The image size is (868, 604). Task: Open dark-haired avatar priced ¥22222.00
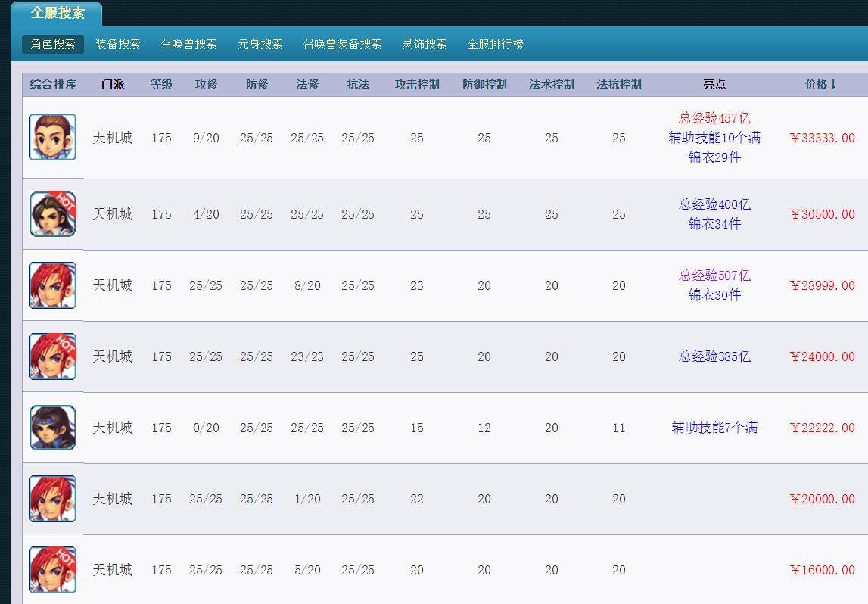[x=52, y=428]
